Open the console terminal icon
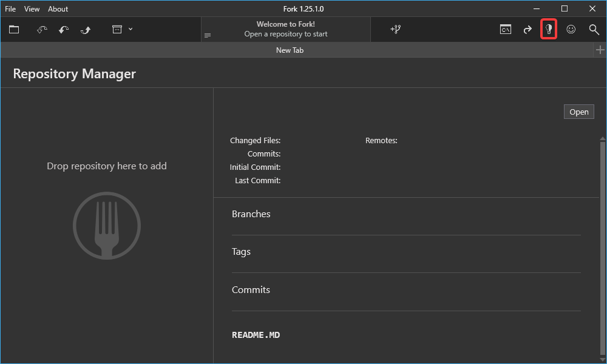The width and height of the screenshot is (607, 364). pyautogui.click(x=506, y=29)
